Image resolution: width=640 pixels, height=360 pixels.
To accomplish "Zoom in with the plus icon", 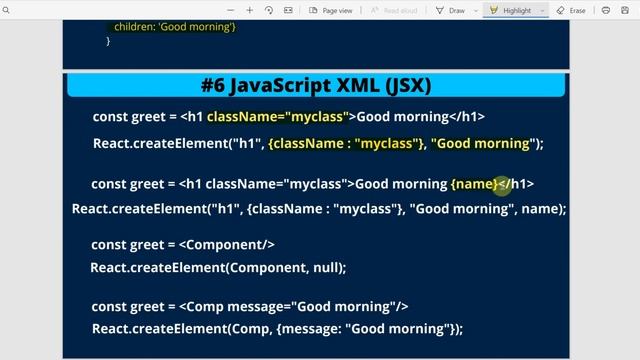I will (x=250, y=10).
